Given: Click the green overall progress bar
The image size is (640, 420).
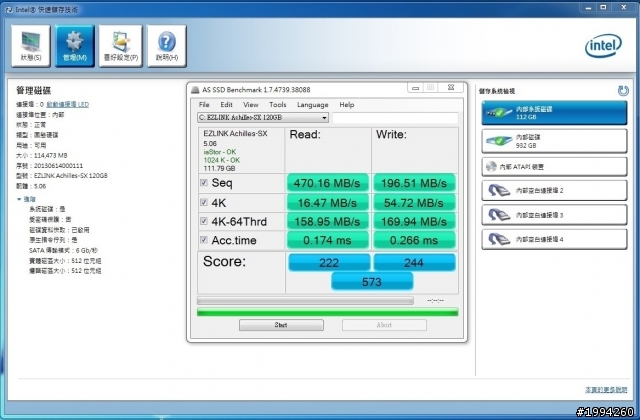Looking at the screenshot, I should [x=327, y=312].
